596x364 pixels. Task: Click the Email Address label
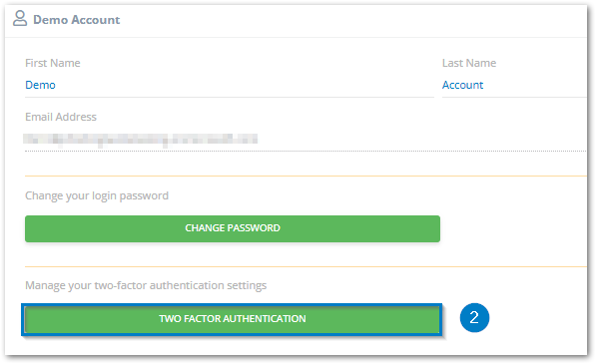click(x=61, y=117)
